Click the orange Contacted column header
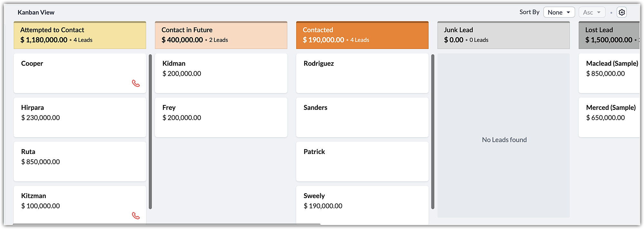 coord(362,35)
